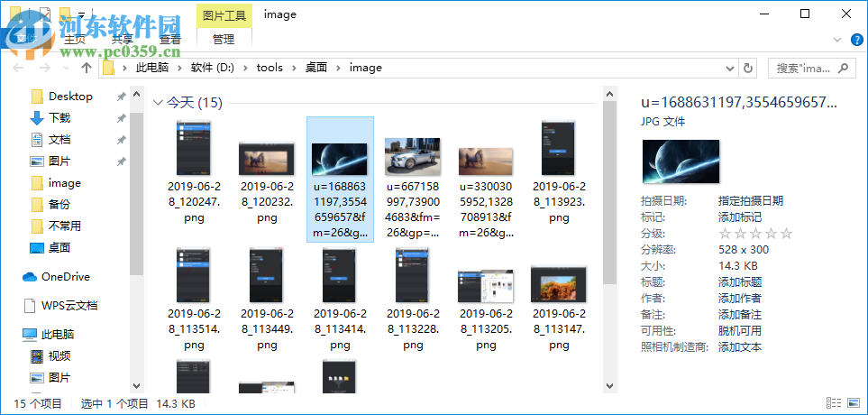The width and height of the screenshot is (868, 415).
Task: Refresh the image folder view
Action: click(x=748, y=69)
